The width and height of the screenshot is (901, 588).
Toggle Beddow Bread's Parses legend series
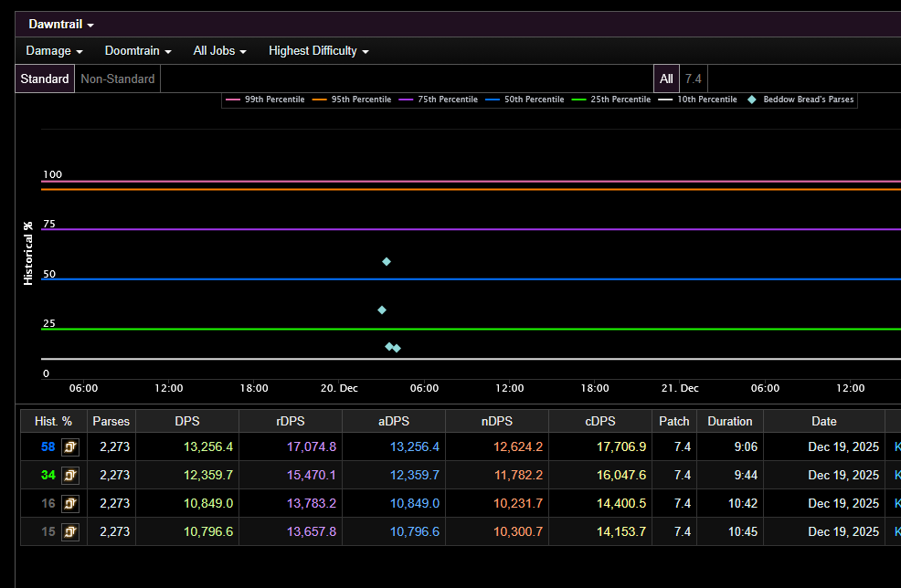pos(800,100)
